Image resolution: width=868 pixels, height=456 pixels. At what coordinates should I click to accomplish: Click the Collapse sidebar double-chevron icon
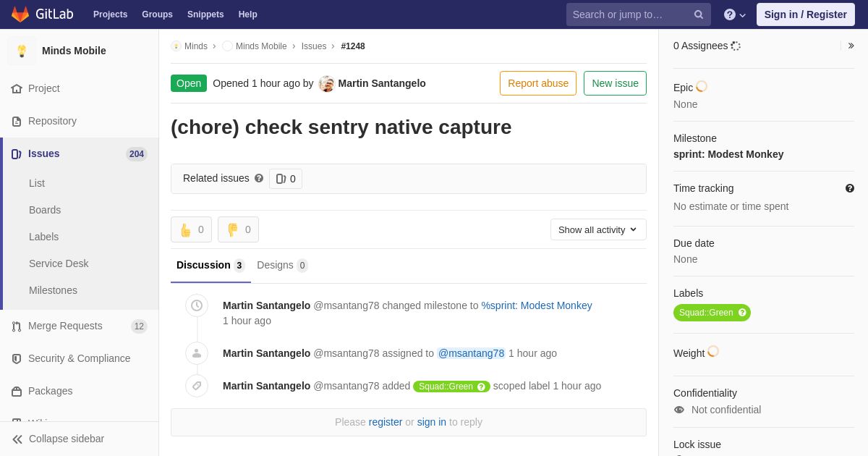coord(17,439)
